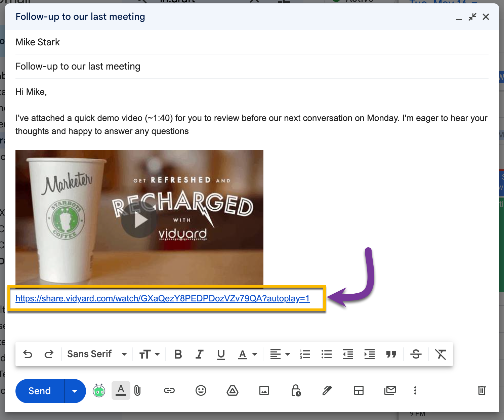This screenshot has width=504, height=420.
Task: Click in the demo video message paragraph
Action: 251,125
